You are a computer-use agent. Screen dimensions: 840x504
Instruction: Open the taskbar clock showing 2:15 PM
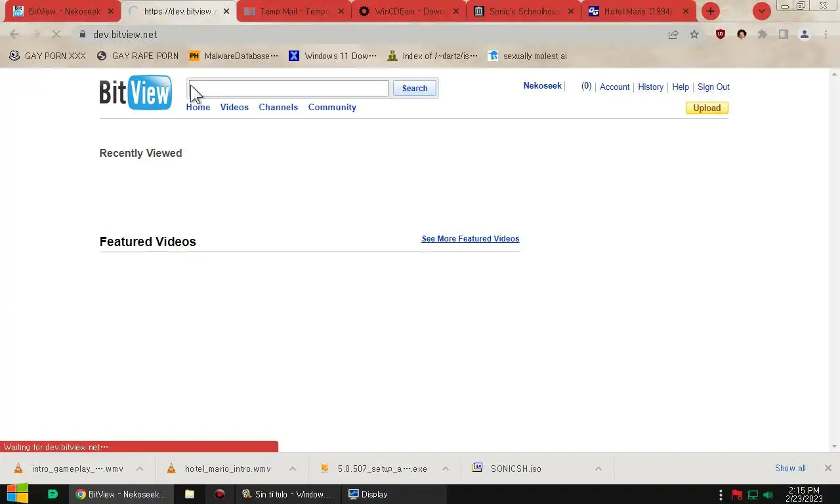(804, 495)
